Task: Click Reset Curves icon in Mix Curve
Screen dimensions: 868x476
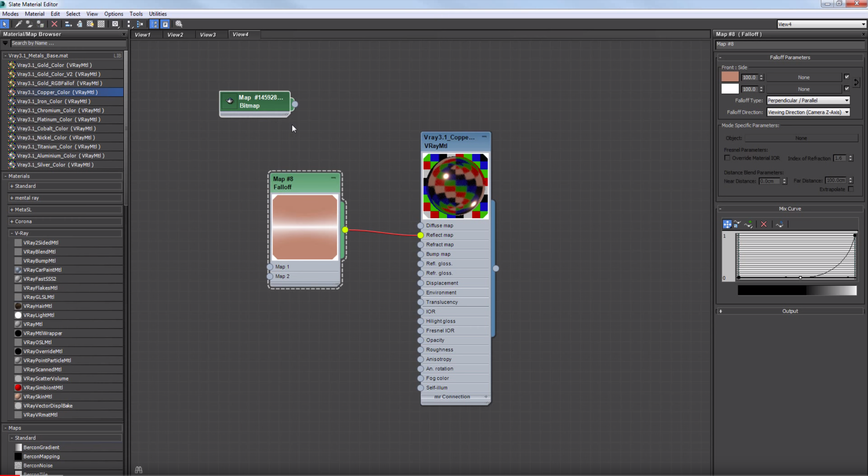Action: pyautogui.click(x=779, y=224)
